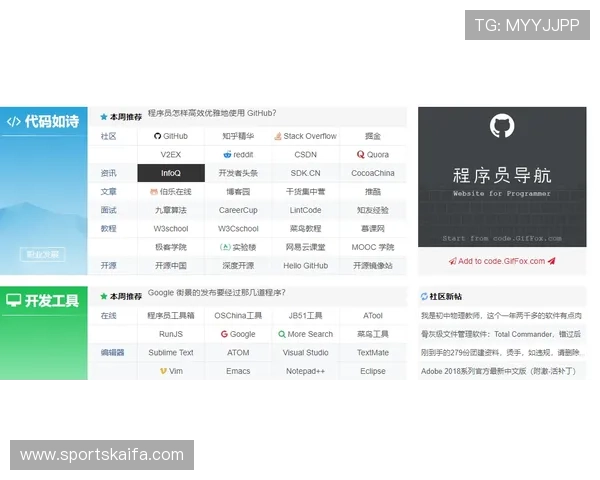Open MOOC 学院 link
600x480 pixels.
(373, 247)
